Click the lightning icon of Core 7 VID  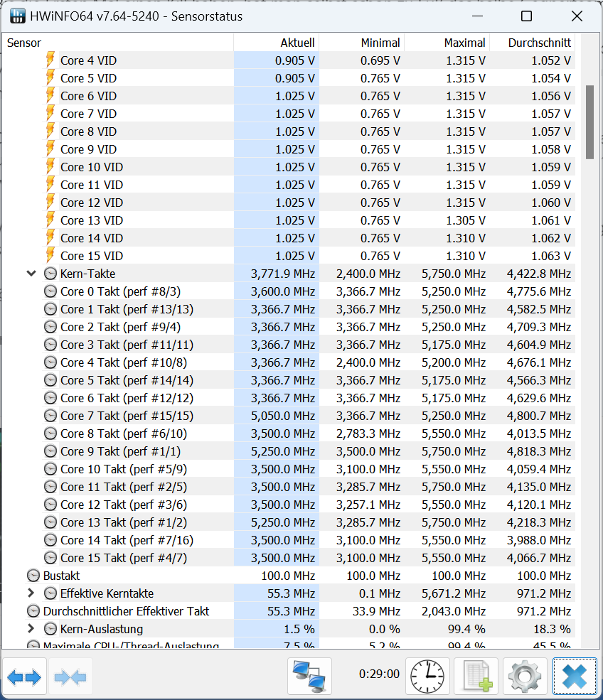(x=50, y=114)
